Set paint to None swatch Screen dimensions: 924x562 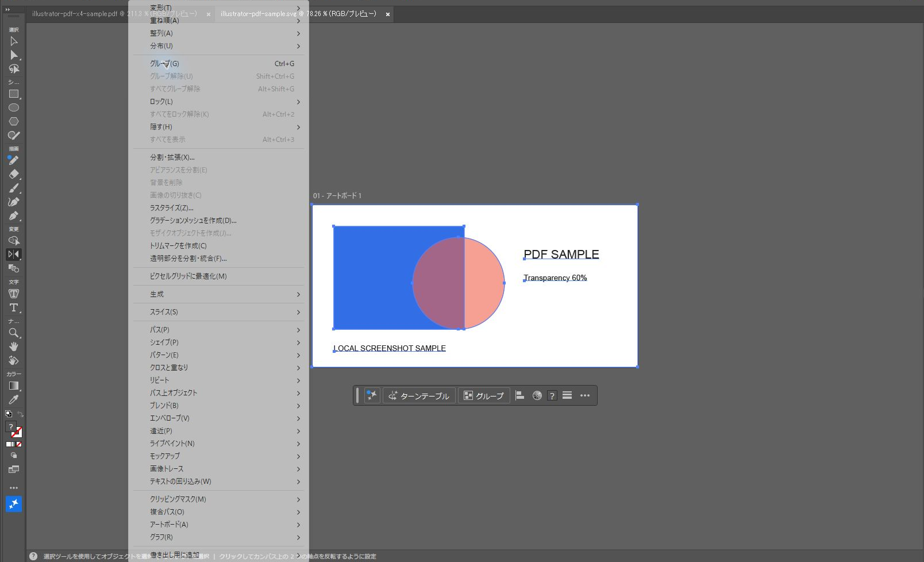[x=19, y=444]
